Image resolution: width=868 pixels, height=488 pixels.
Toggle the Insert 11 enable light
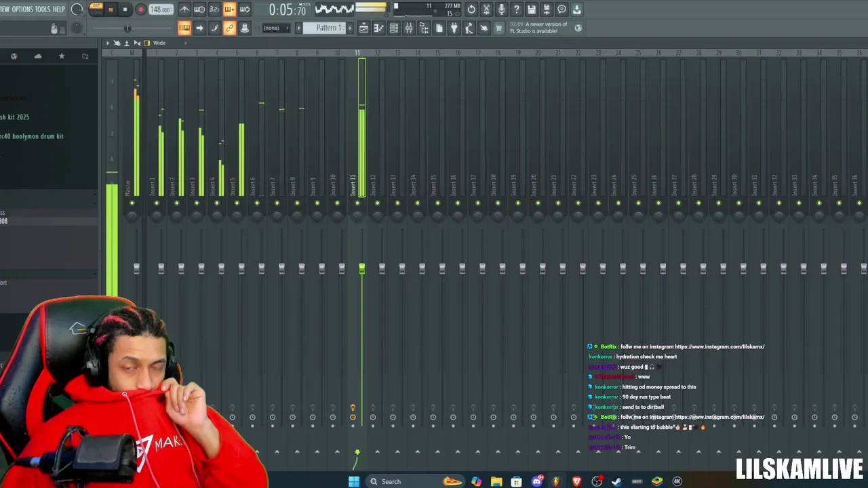pos(357,203)
